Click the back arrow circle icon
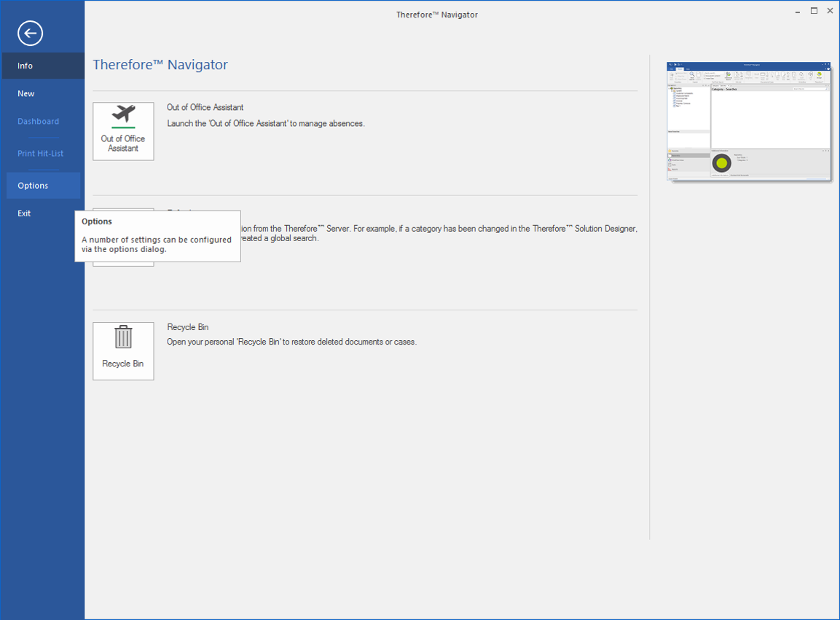This screenshot has width=840, height=620. point(30,34)
